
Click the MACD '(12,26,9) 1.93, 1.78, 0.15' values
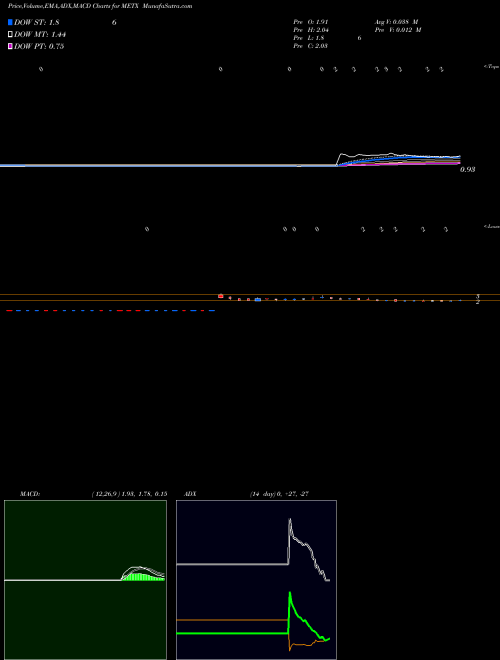130,494
